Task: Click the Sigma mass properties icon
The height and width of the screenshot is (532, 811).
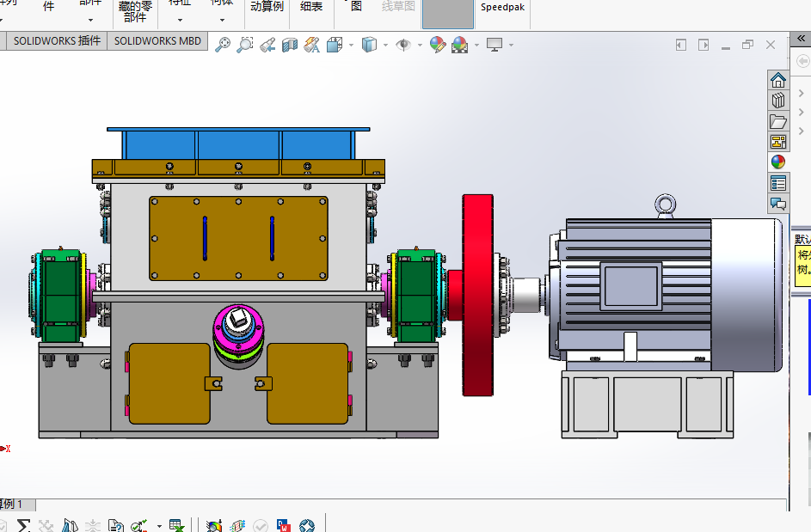Action: pos(23,526)
